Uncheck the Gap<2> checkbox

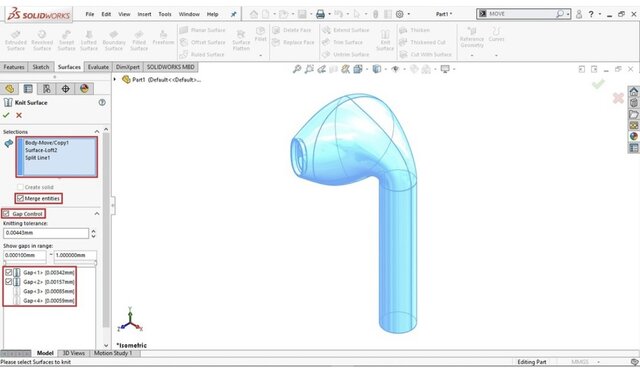(9, 282)
